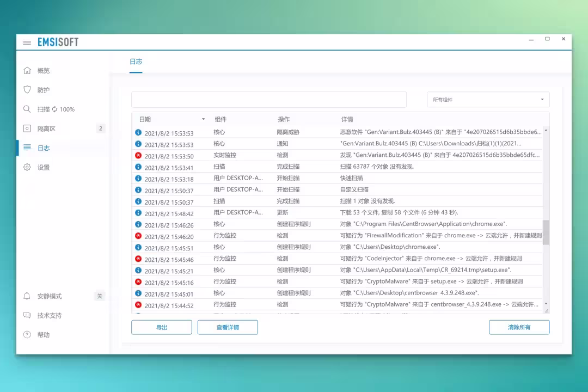Open 帮助 in the sidebar
Viewport: 588px width, 392px height.
[44, 335]
